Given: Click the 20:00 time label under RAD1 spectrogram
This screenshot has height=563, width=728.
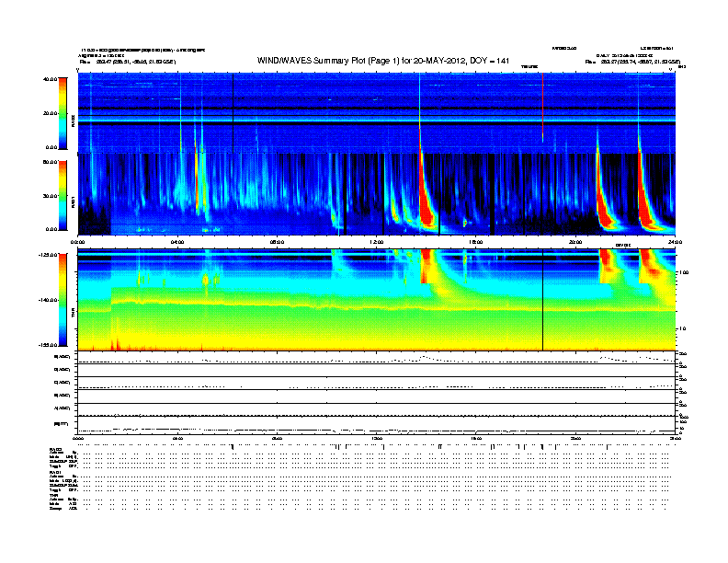Looking at the screenshot, I should (x=575, y=242).
